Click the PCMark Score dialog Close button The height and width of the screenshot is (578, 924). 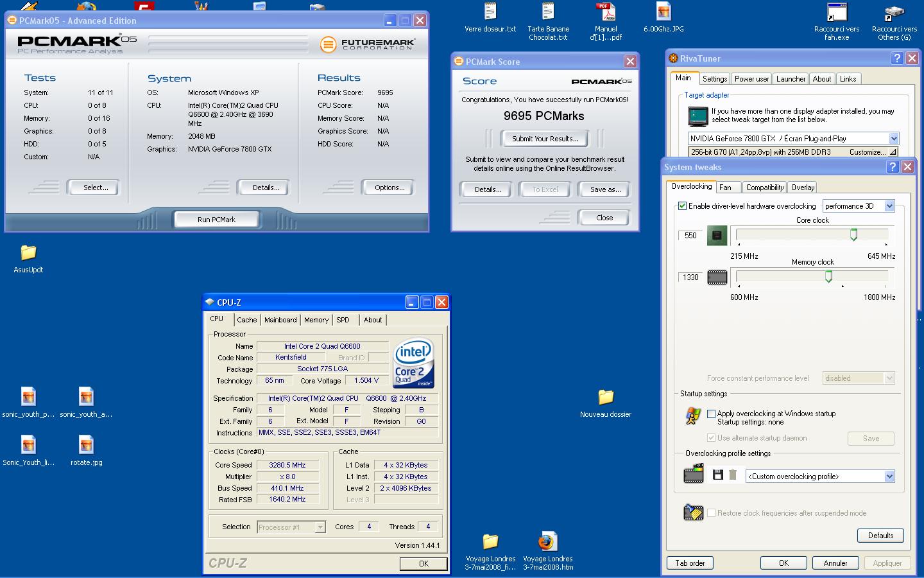point(604,218)
